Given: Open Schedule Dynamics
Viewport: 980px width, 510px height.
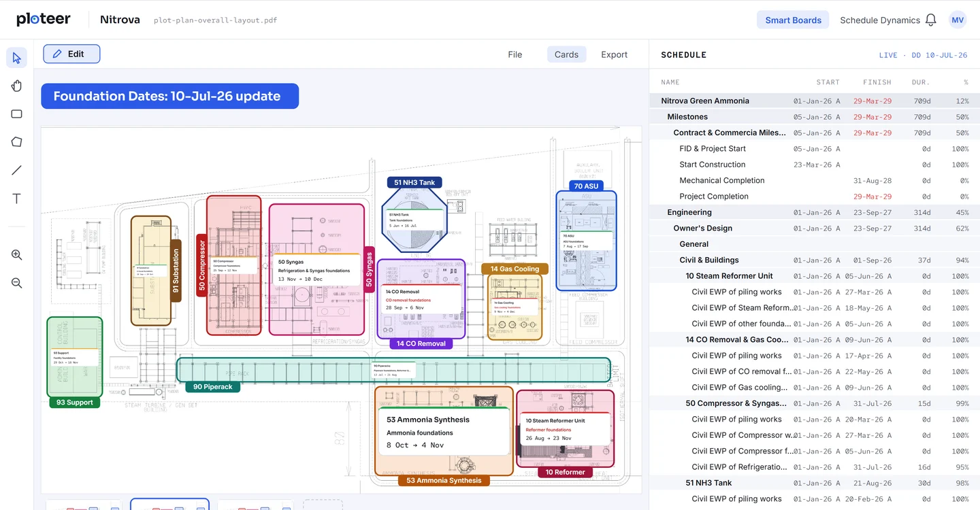Looking at the screenshot, I should click(x=880, y=20).
